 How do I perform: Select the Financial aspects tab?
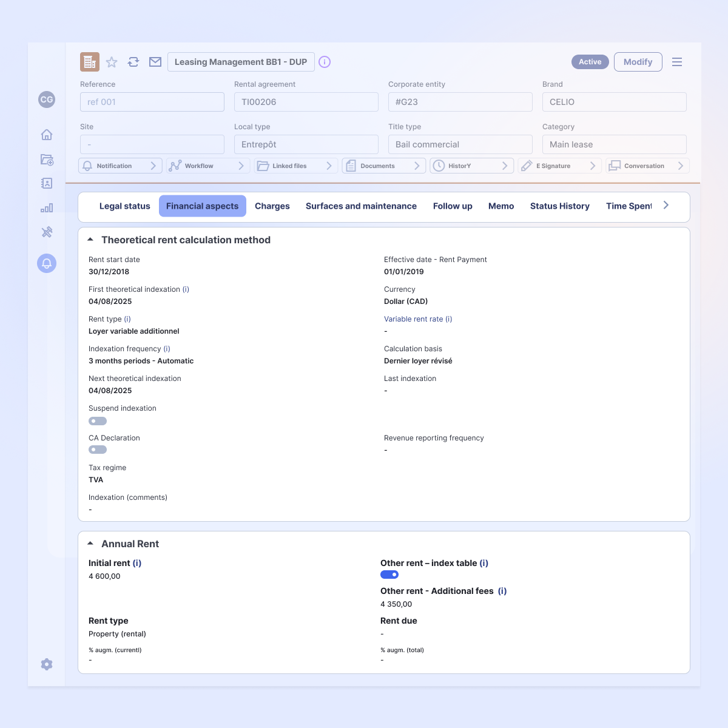[x=203, y=206]
